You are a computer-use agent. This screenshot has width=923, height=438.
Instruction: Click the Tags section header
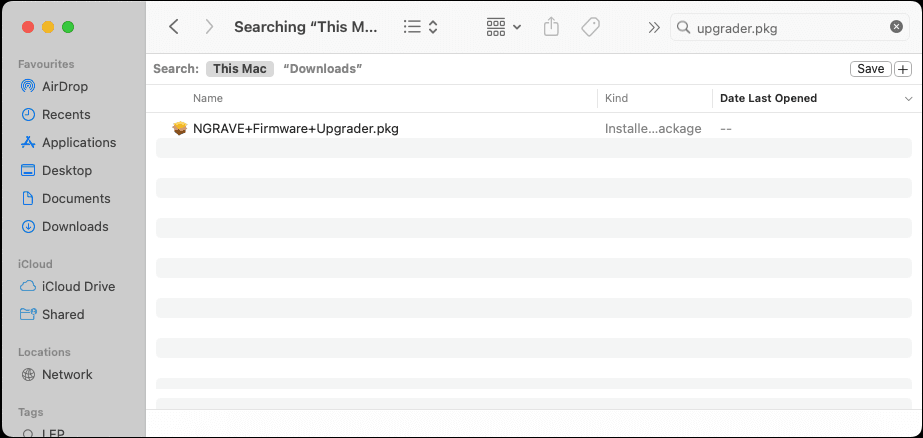[31, 412]
